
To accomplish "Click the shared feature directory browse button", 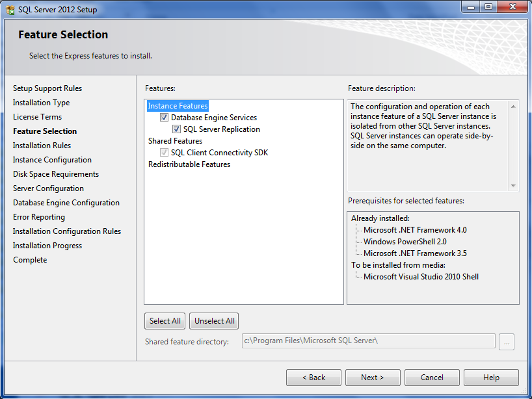I will (x=507, y=342).
